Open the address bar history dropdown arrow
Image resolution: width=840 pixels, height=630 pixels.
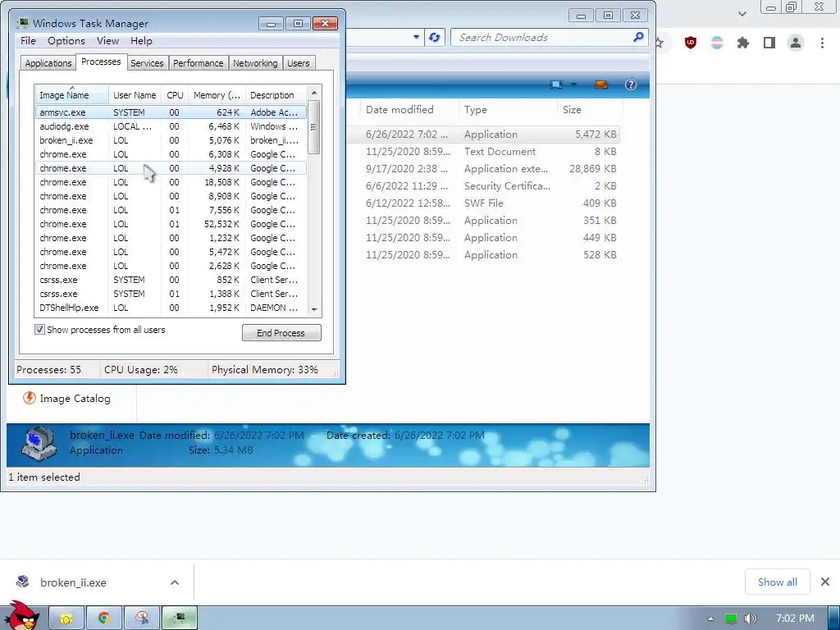[416, 38]
